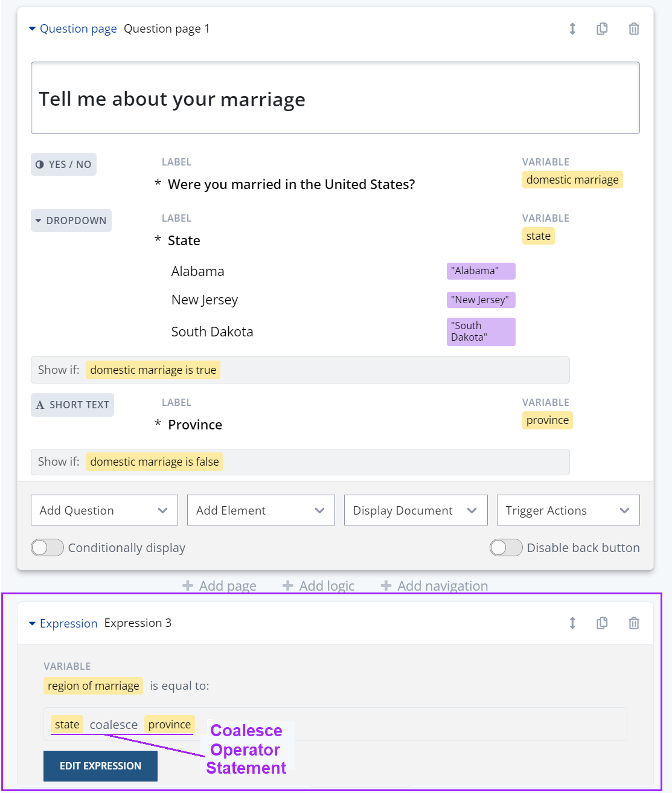The height and width of the screenshot is (793, 672).
Task: Delete Expression 3 with the trash icon
Action: [x=634, y=623]
